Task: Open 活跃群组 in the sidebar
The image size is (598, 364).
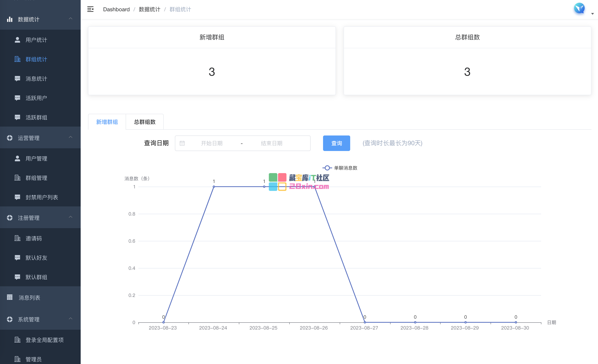Action: (x=36, y=117)
